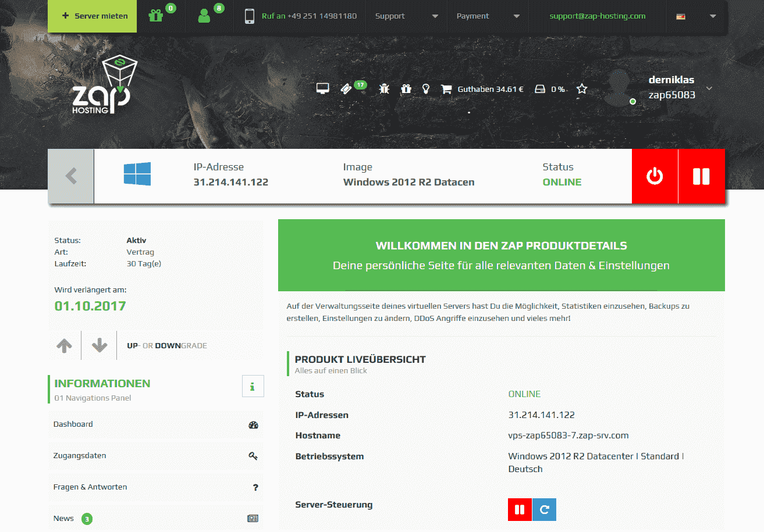The height and width of the screenshot is (532, 764).
Task: Go back with the left arrow button
Action: point(71,176)
